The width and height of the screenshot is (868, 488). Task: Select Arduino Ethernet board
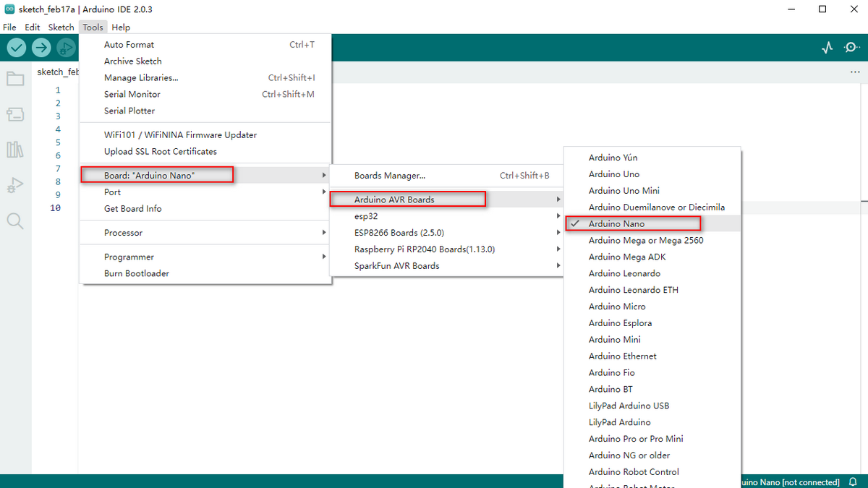[x=652, y=356]
